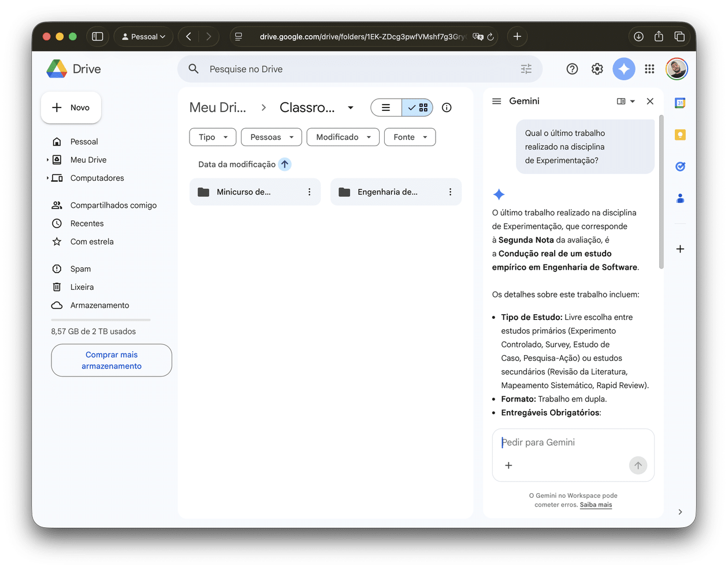Open the Gemini AI assistant icon

[x=624, y=68]
